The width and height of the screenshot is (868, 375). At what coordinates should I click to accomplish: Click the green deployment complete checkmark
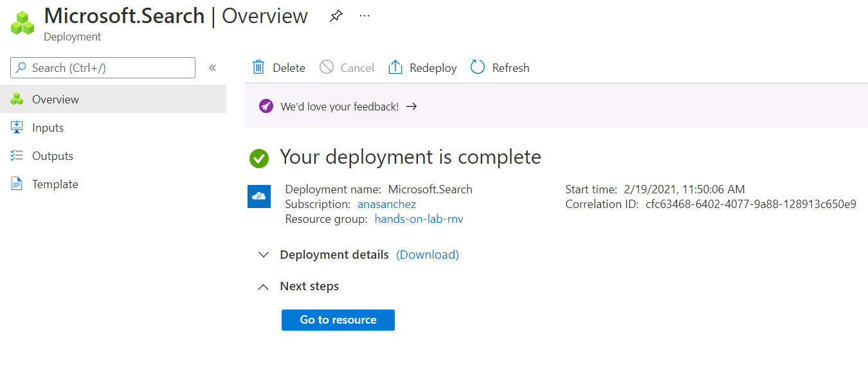259,158
